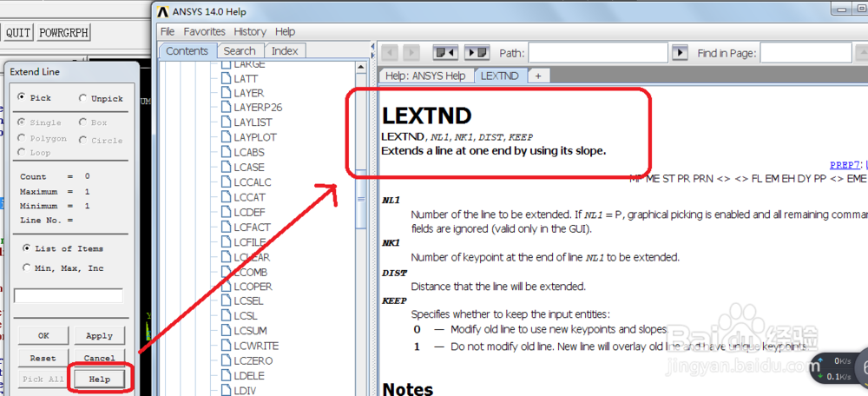This screenshot has width=868, height=396.
Task: Open the LCSEL command topic
Action: point(248,302)
